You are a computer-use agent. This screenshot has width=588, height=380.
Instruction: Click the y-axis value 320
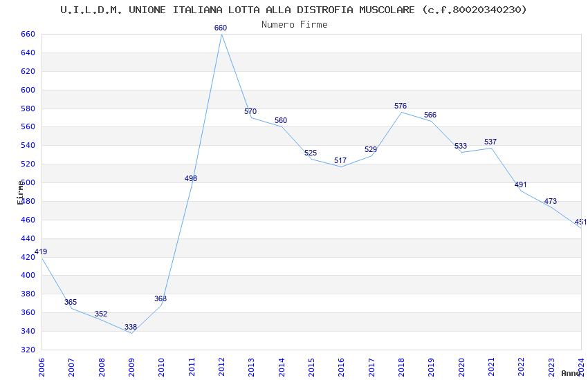pyautogui.click(x=28, y=350)
